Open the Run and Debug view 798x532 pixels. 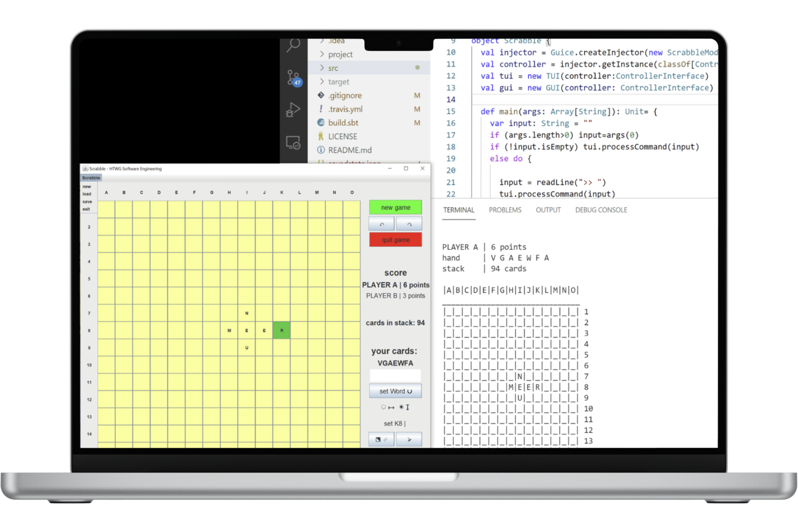293,110
